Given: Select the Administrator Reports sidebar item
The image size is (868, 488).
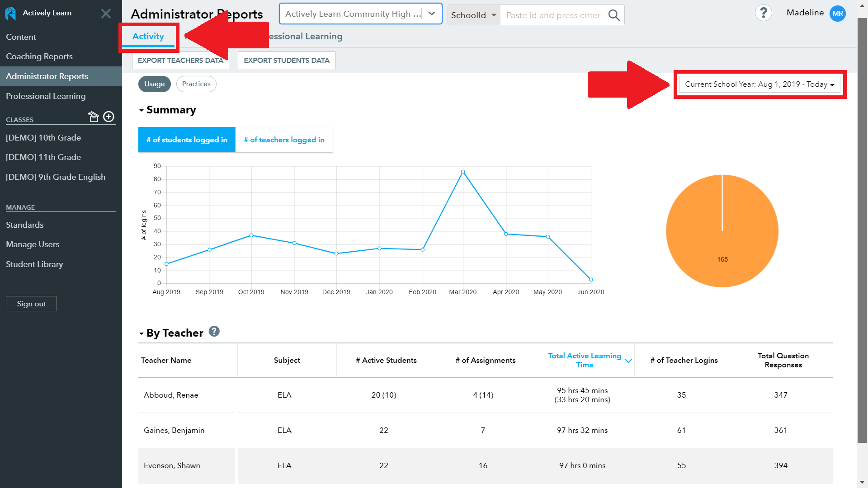Looking at the screenshot, I should tap(47, 76).
